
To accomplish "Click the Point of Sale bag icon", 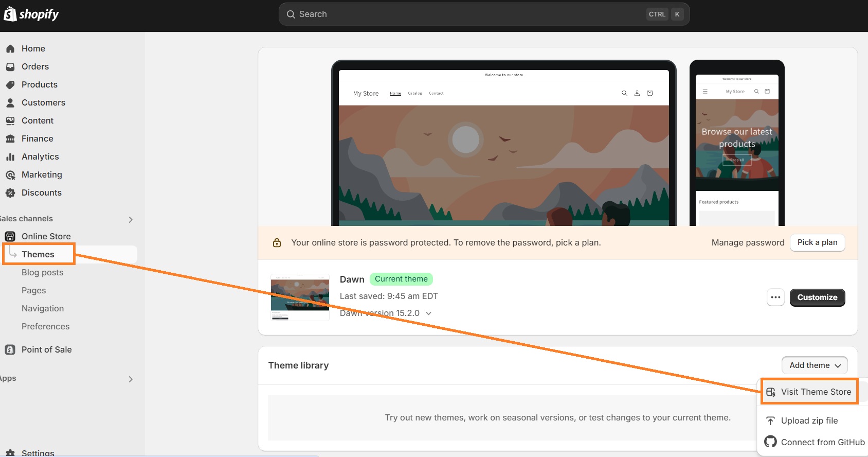I will tap(10, 350).
